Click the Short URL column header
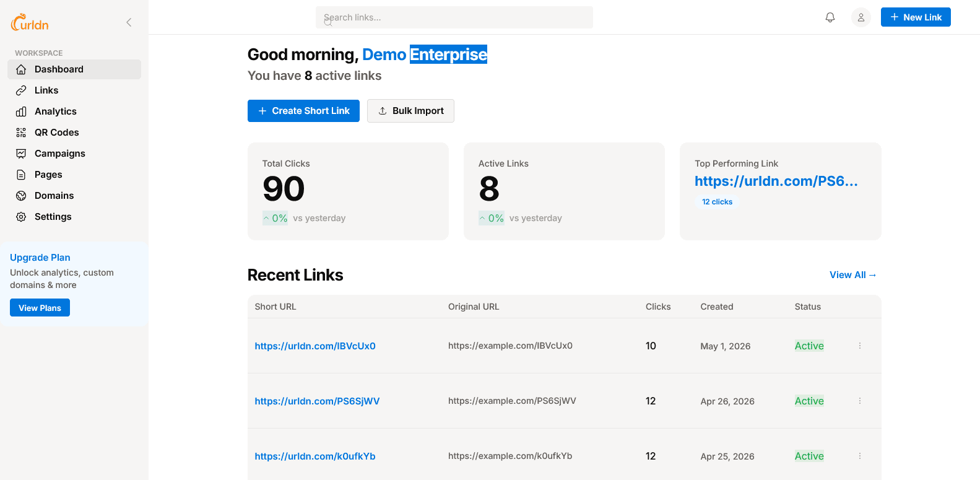 [275, 307]
